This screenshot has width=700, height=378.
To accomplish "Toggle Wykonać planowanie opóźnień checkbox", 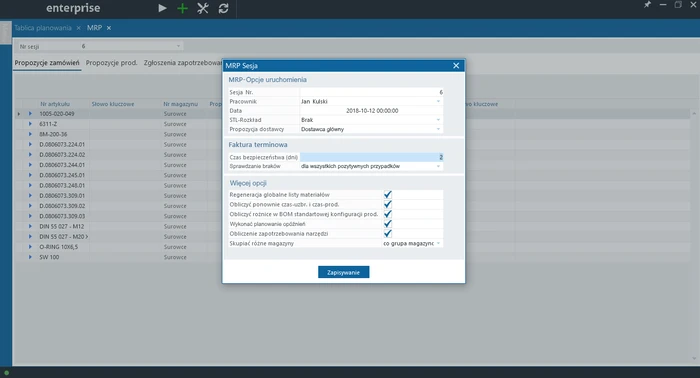I will [388, 224].
